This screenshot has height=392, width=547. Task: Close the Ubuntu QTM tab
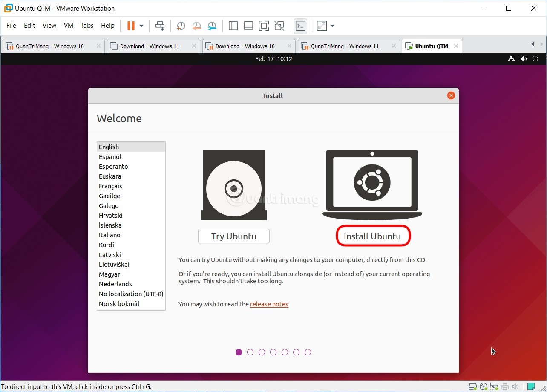455,46
